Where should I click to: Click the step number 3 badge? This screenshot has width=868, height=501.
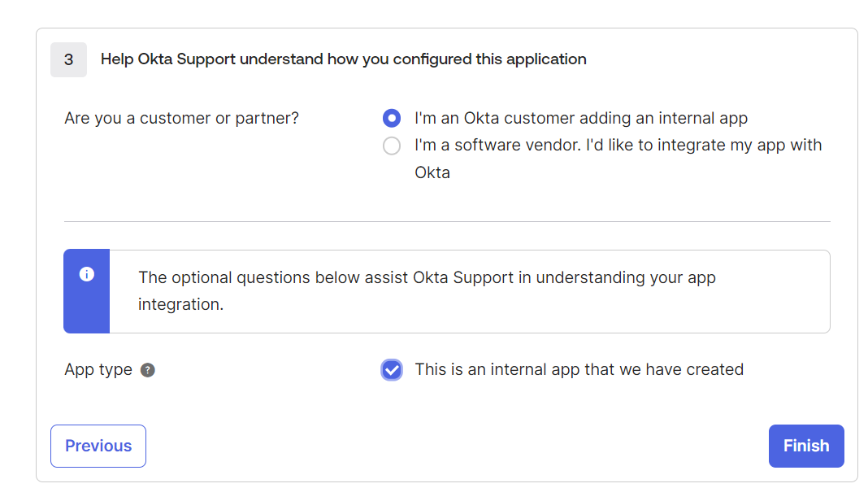[x=68, y=59]
